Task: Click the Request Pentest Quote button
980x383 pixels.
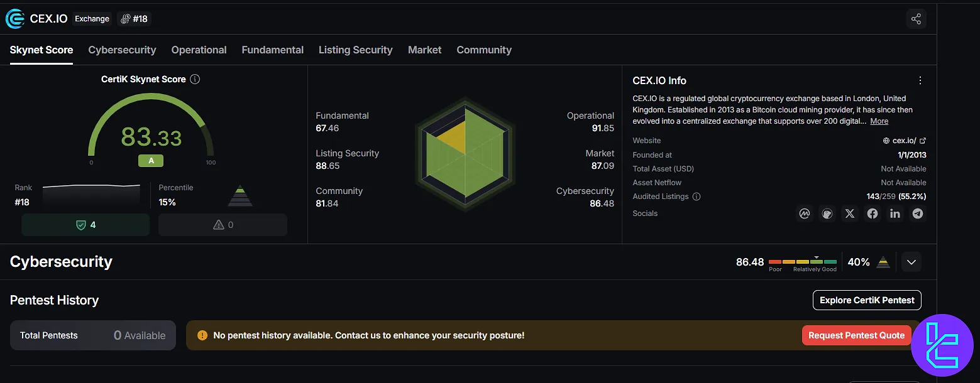Action: [x=856, y=335]
